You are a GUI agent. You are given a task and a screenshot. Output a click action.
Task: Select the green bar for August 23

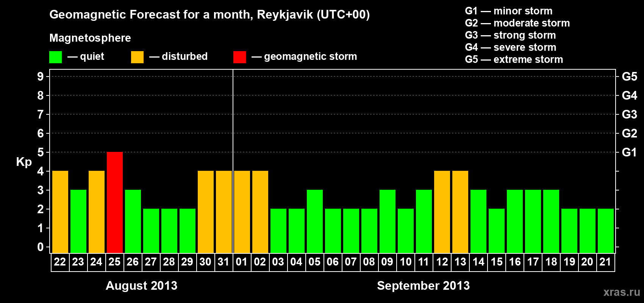[78, 221]
